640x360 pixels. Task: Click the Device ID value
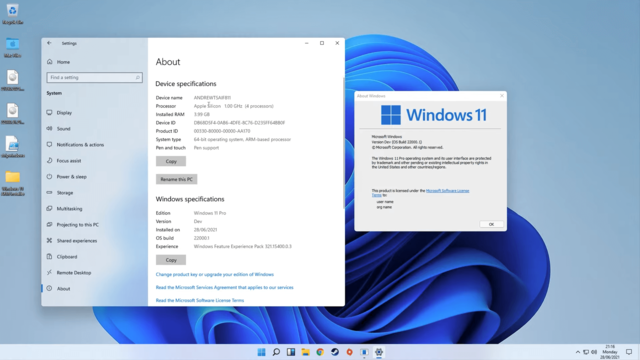[x=239, y=123]
